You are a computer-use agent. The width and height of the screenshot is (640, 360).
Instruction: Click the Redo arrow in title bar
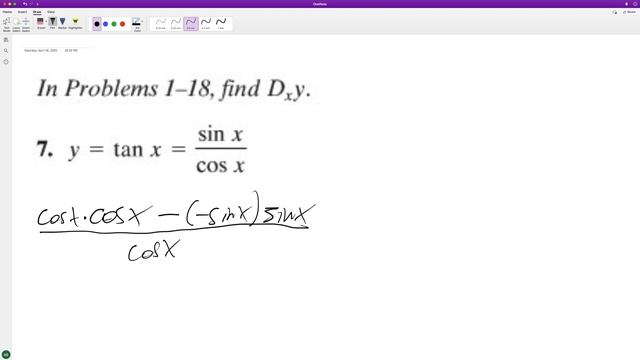pos(31,4)
